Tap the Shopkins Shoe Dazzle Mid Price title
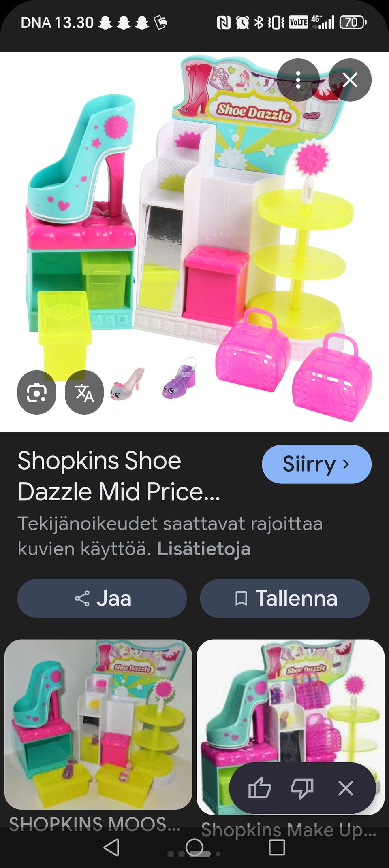Viewport: 389px width, 868px height. pos(119,476)
